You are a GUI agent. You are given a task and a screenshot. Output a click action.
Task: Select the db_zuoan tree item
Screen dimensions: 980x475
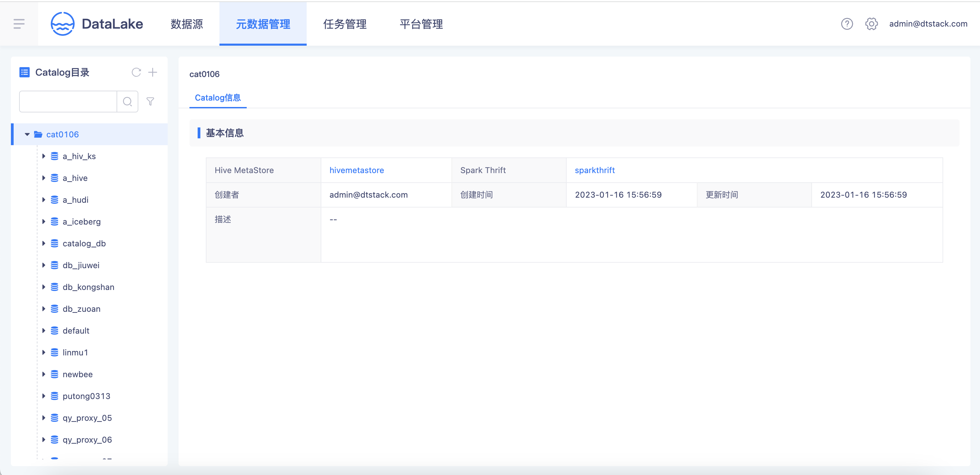81,309
